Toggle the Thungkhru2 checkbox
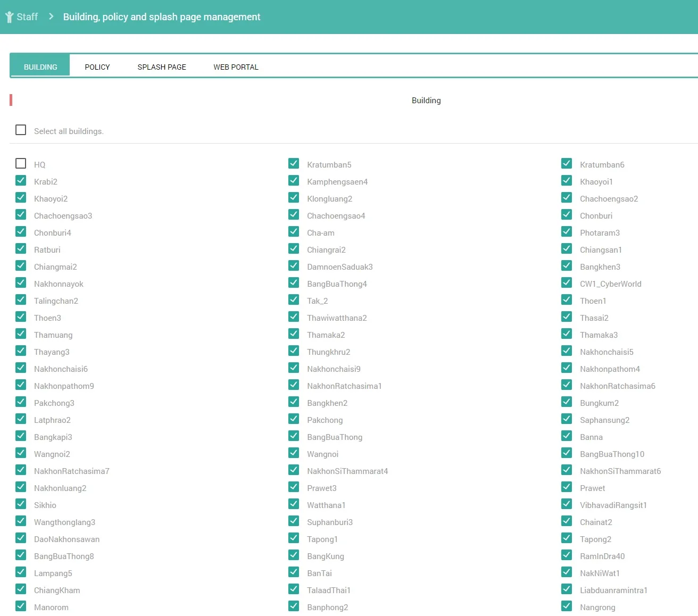 [294, 351]
